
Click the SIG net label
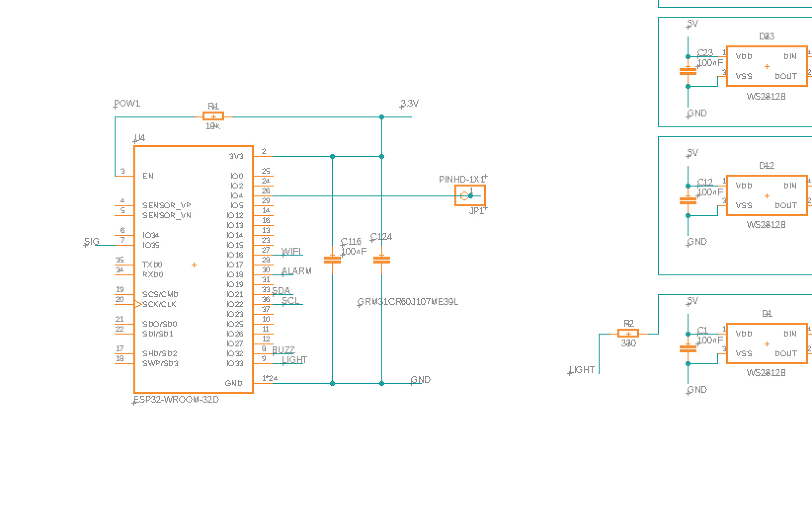(x=92, y=242)
